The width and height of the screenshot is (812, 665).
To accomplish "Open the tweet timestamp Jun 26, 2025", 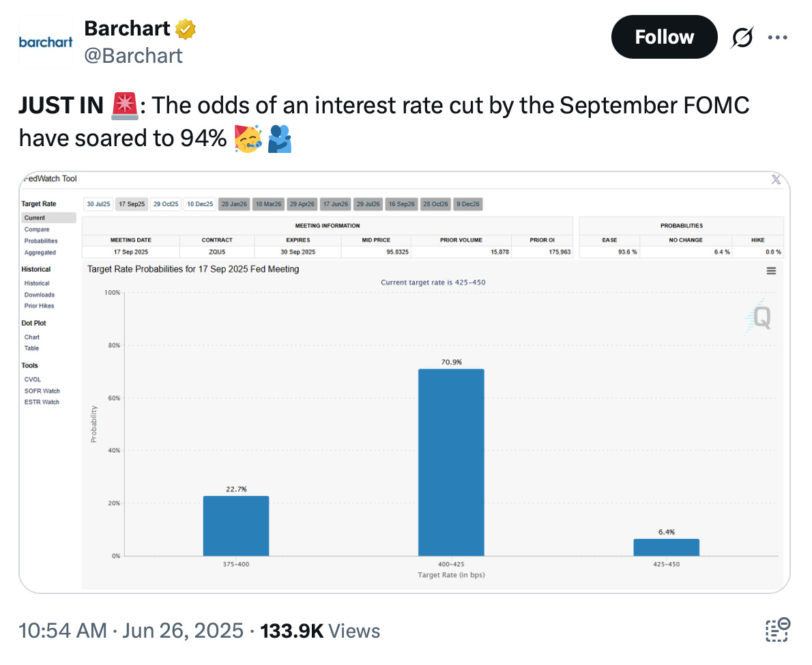I will click(182, 630).
